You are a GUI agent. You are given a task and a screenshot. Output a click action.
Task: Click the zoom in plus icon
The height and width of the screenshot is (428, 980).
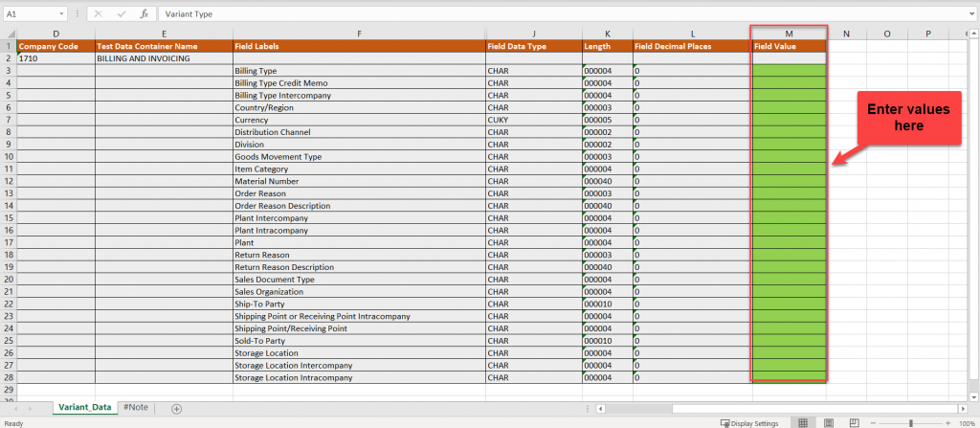[x=948, y=423]
